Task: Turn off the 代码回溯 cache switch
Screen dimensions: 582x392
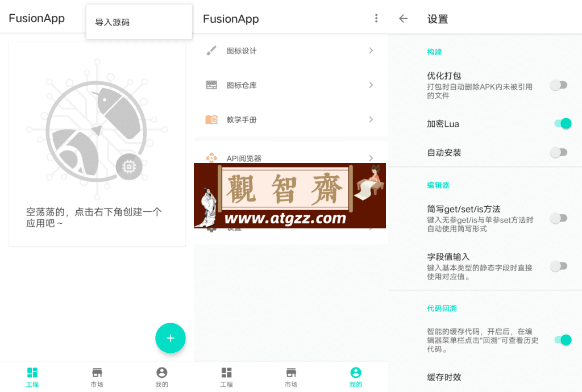Action: tap(563, 340)
